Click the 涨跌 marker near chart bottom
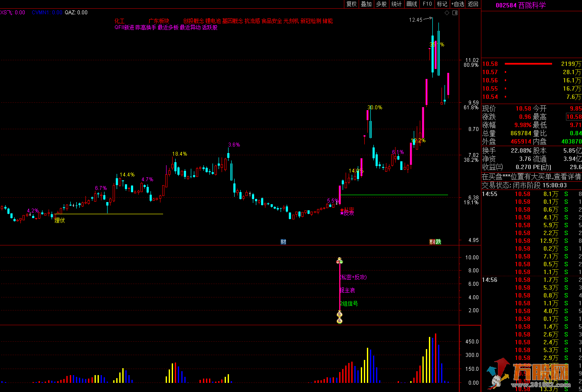 click(x=435, y=242)
